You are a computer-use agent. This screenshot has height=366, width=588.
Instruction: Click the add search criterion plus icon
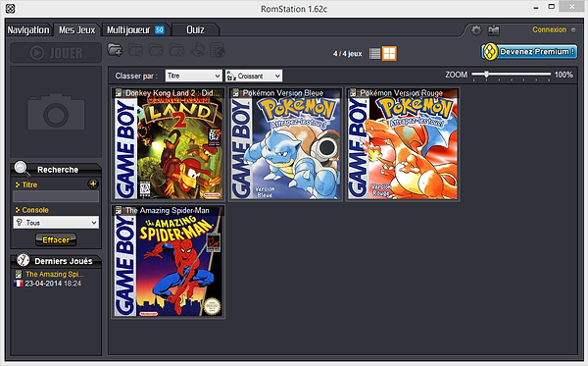coord(93,183)
